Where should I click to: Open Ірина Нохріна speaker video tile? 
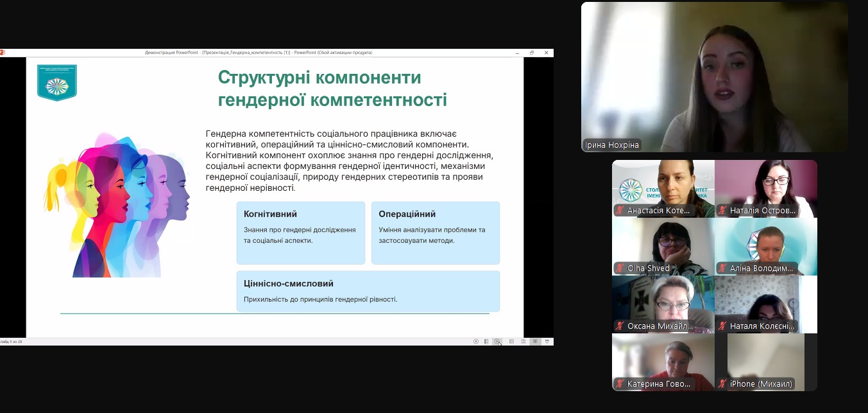714,77
